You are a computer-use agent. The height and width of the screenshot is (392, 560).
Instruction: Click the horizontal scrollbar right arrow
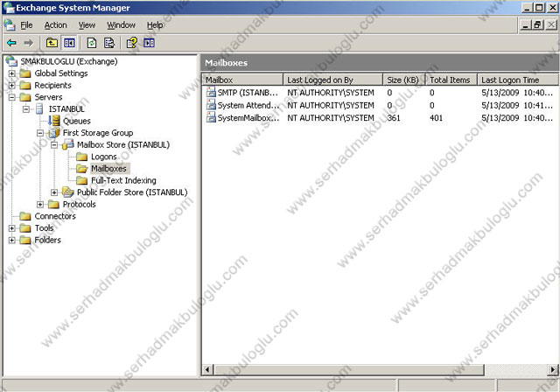coord(553,369)
